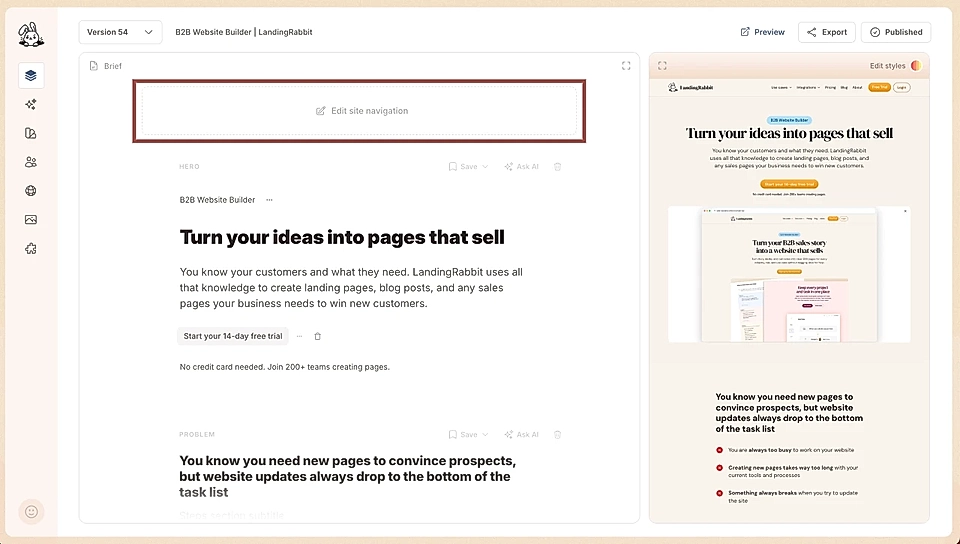Click Pricing in the preview navigation
Viewport: 960px width, 544px height.
[830, 88]
